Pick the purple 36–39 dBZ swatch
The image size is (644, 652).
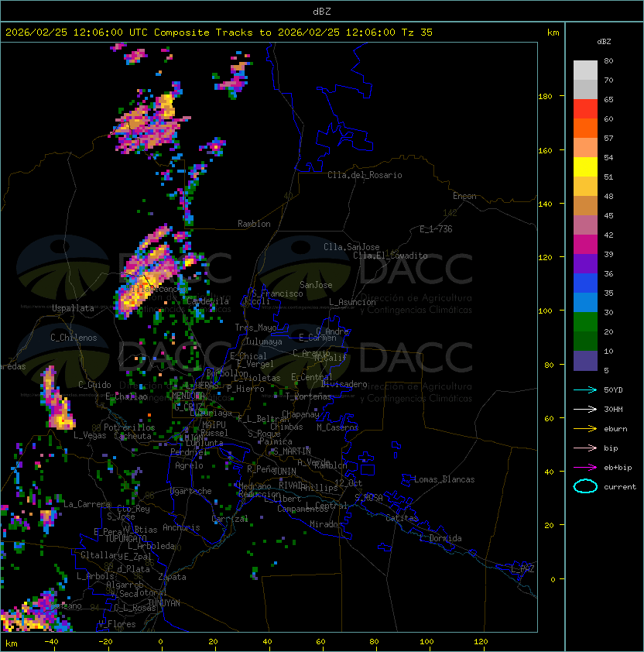[x=585, y=264]
